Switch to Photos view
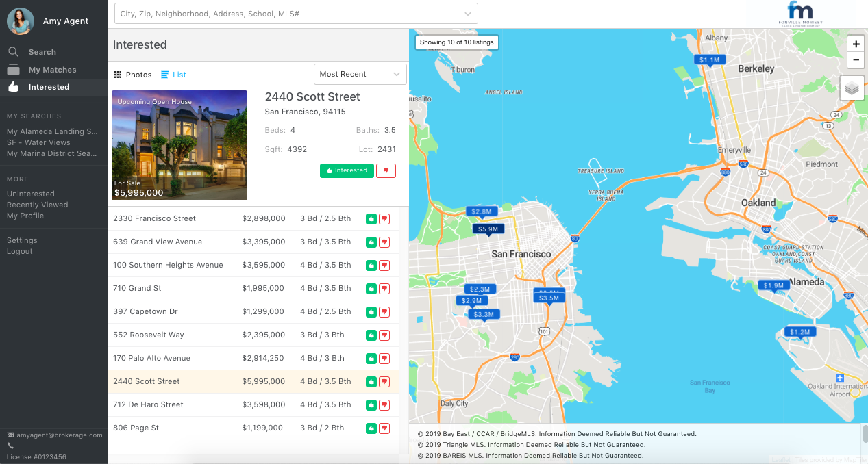This screenshot has height=464, width=868. coord(133,75)
